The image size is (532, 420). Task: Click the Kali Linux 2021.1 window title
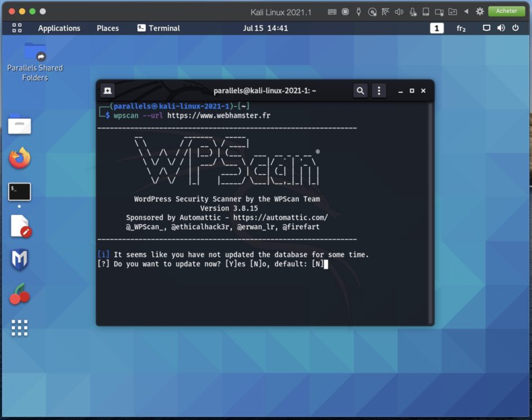[281, 12]
